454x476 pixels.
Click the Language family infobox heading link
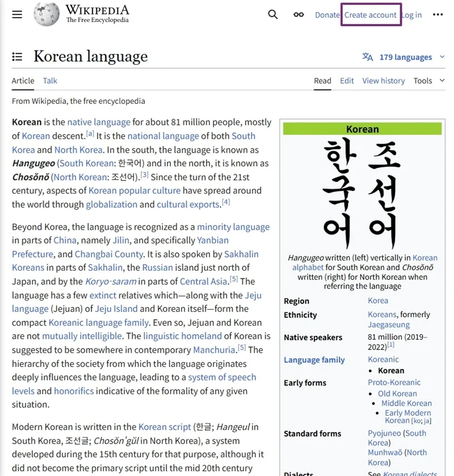[x=314, y=360]
